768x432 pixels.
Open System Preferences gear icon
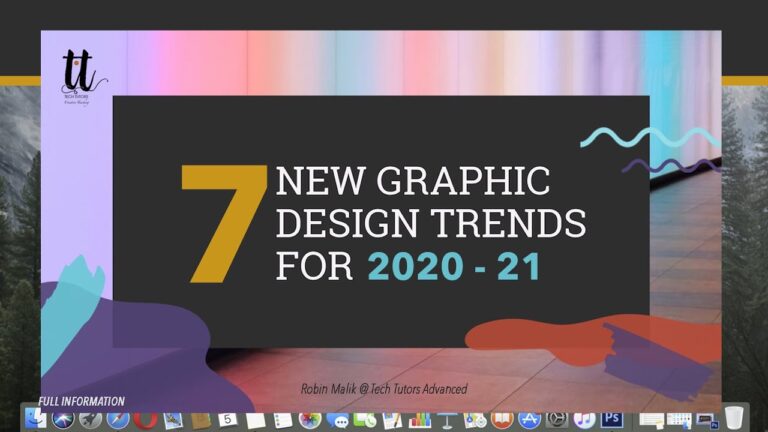[x=557, y=419]
